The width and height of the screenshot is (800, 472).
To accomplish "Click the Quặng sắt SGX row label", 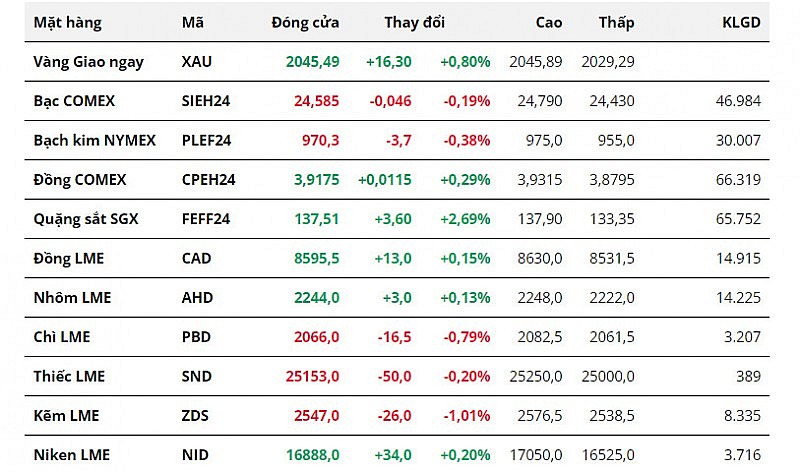I will 85,219.
